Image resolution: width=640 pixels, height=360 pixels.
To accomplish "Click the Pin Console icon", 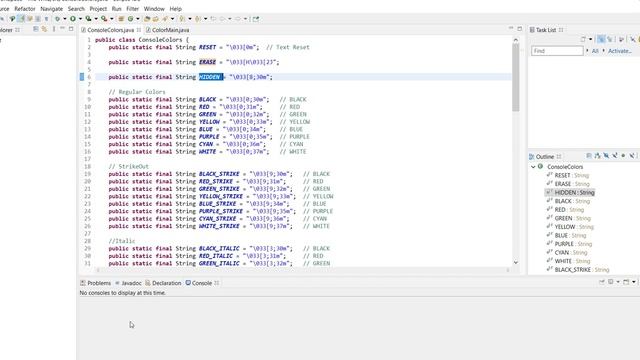I will point(602,282).
